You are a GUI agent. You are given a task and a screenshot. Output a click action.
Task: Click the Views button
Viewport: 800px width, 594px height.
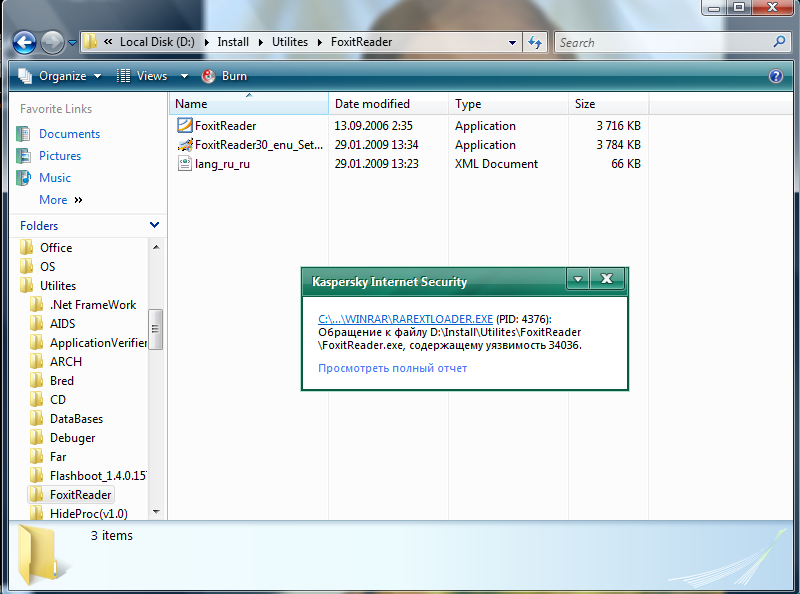pos(142,76)
